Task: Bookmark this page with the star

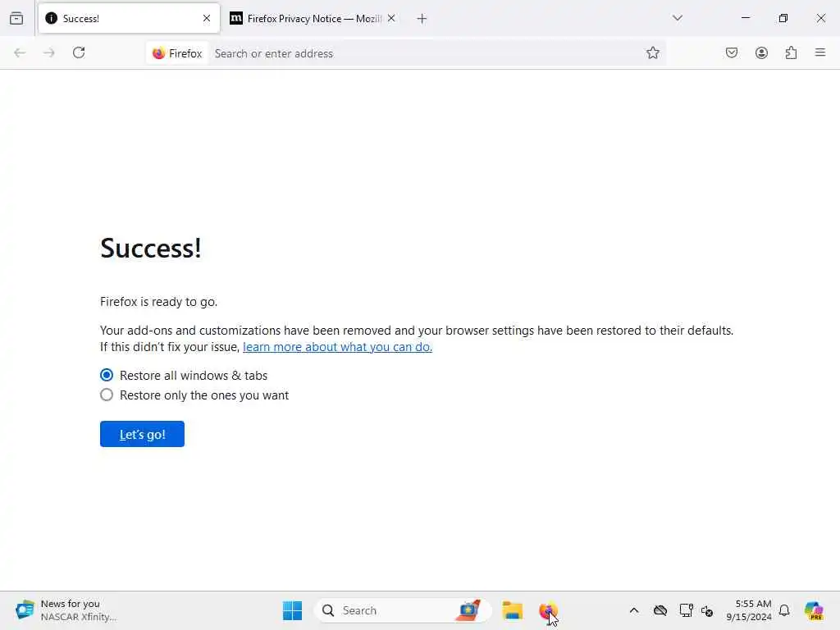Action: click(652, 52)
